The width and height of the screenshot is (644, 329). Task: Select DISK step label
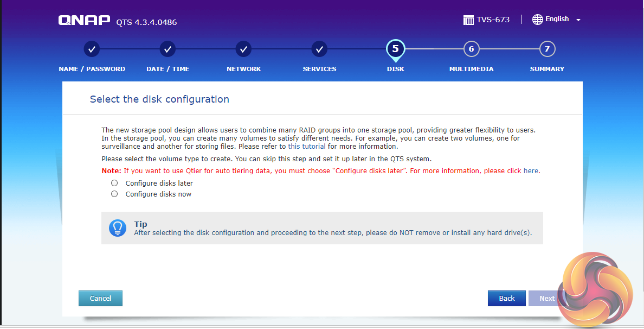(x=396, y=69)
